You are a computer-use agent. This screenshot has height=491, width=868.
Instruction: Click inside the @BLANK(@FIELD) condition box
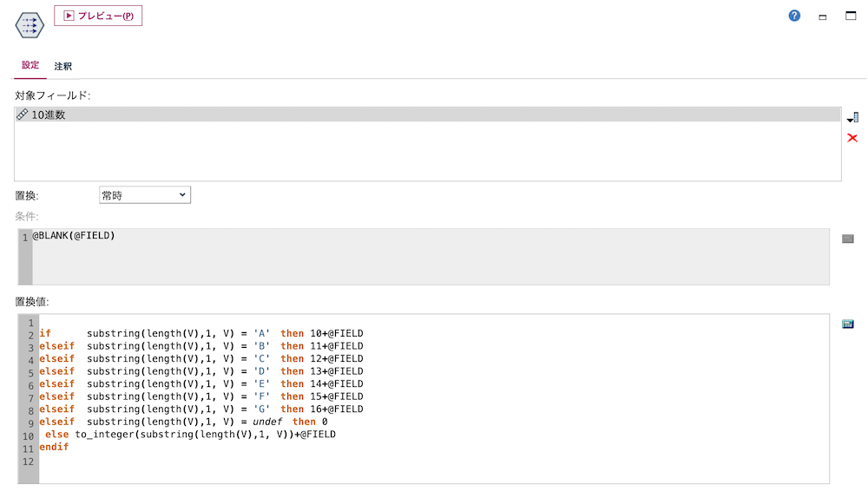431,257
